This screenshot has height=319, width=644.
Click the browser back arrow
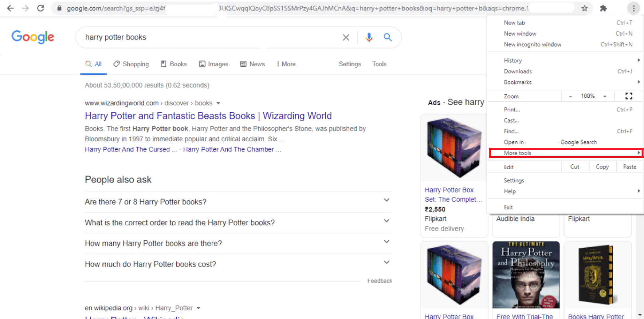coord(10,8)
